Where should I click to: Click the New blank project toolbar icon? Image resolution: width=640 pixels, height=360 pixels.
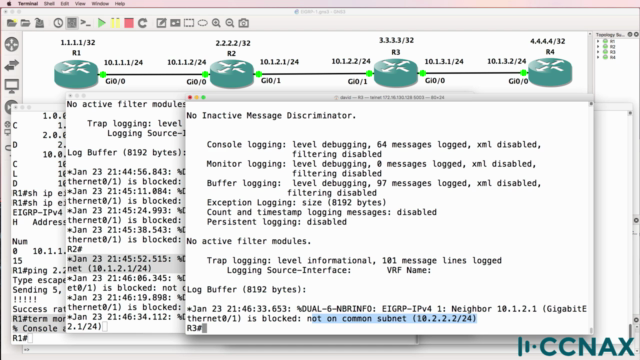12,23
